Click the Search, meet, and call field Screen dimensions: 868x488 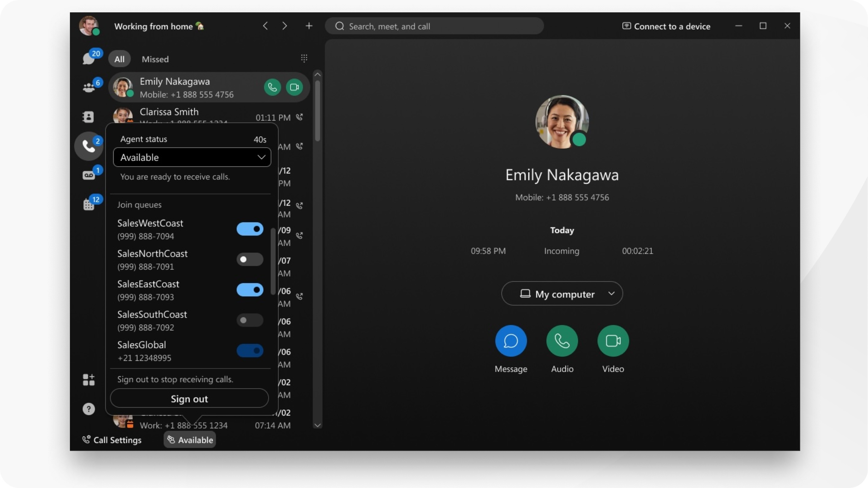(x=435, y=26)
